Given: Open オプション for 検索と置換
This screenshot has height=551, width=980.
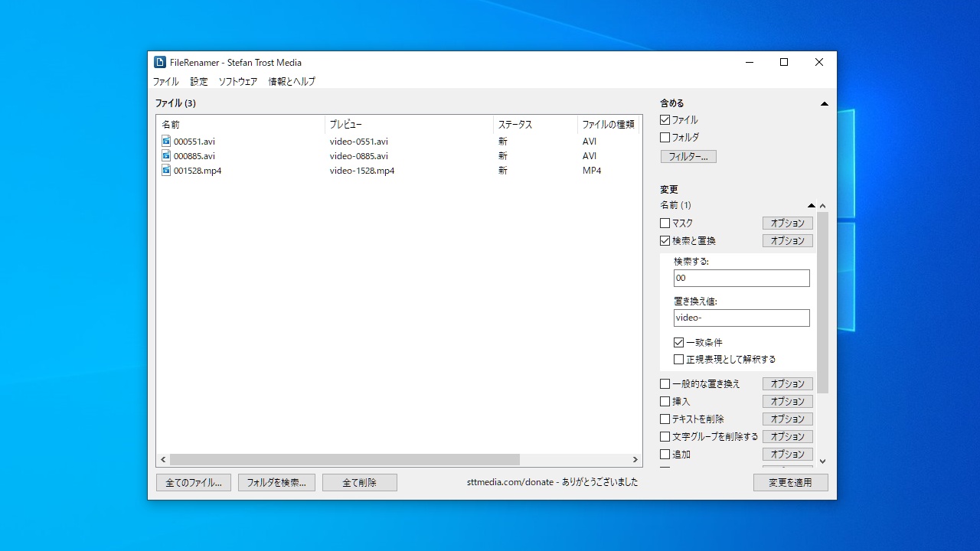Looking at the screenshot, I should 788,241.
